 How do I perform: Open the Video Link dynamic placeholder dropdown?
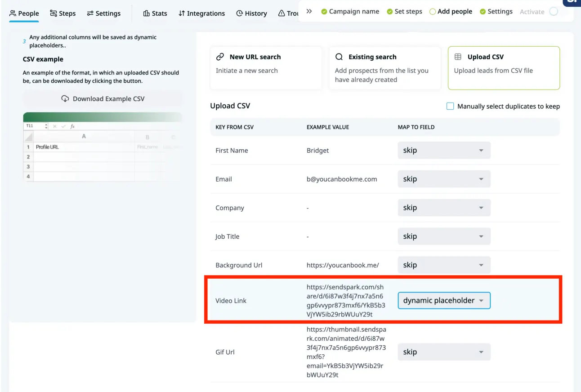(x=444, y=300)
